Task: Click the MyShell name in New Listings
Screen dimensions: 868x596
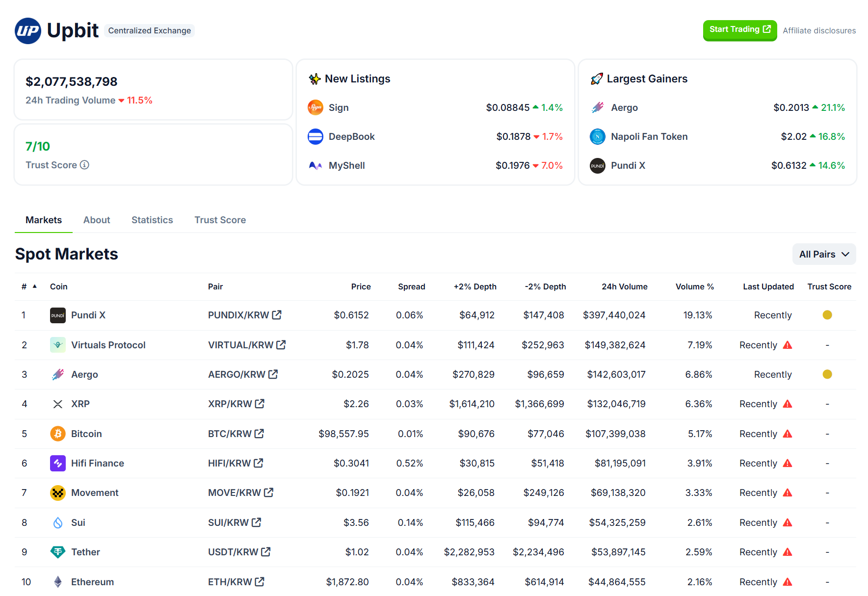Action: pos(346,165)
